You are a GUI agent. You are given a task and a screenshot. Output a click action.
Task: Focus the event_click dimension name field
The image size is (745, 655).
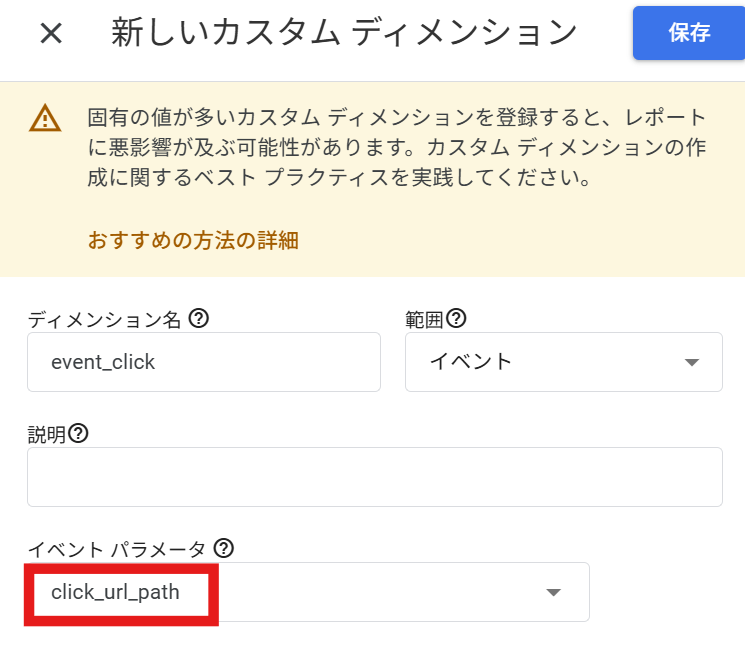point(204,362)
